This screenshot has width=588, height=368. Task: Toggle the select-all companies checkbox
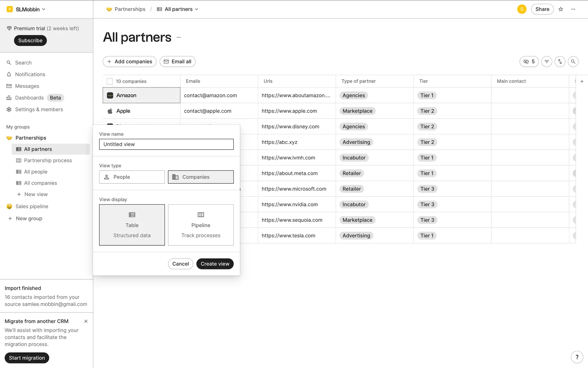[x=110, y=81]
